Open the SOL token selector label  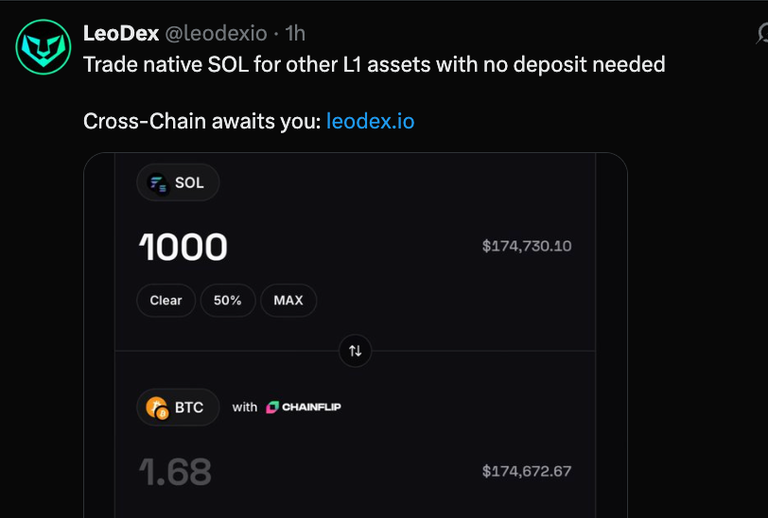point(189,183)
